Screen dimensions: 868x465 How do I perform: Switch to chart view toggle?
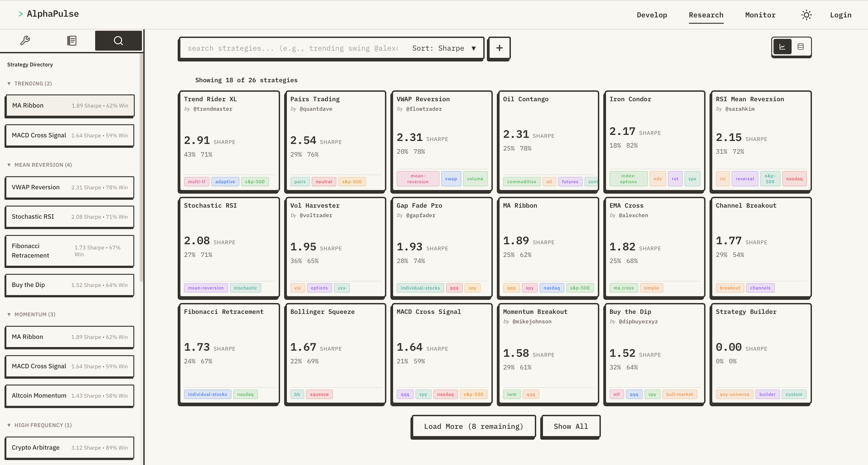click(782, 47)
